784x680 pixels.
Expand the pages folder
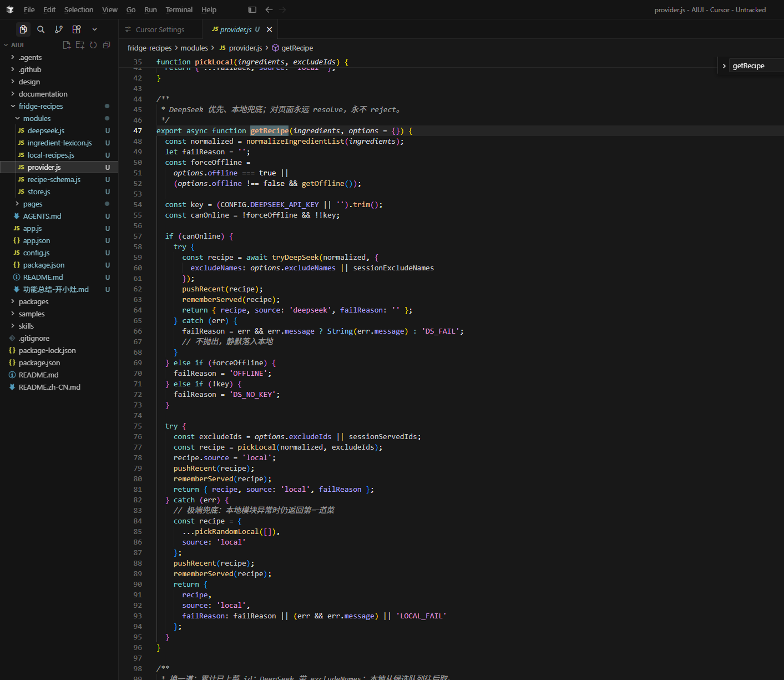[x=32, y=204]
